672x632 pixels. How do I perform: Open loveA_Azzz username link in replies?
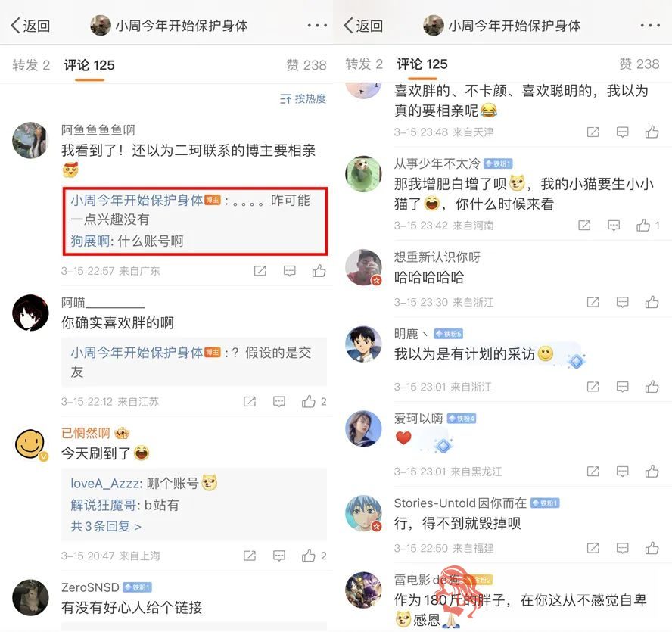(x=104, y=484)
